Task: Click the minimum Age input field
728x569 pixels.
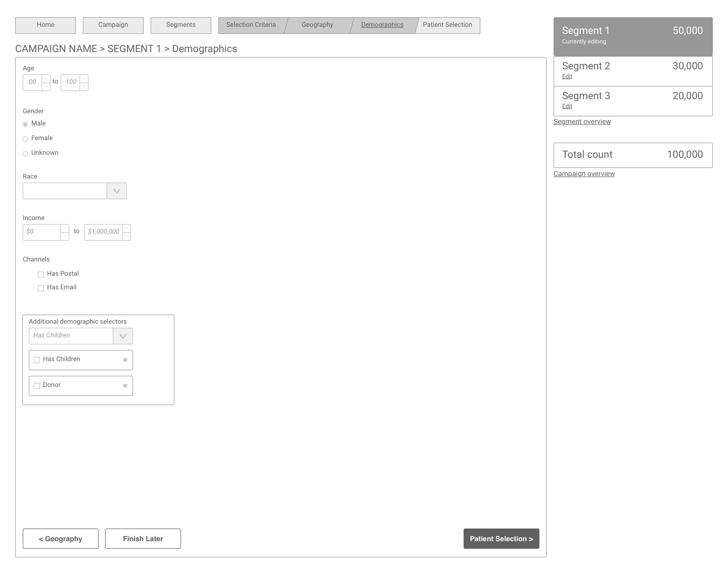Action: (33, 82)
